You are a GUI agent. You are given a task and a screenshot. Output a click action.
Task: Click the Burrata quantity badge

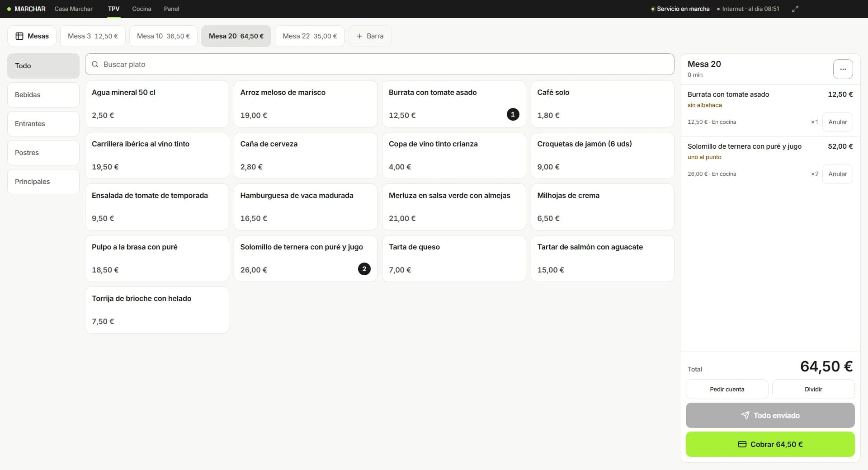tap(513, 114)
